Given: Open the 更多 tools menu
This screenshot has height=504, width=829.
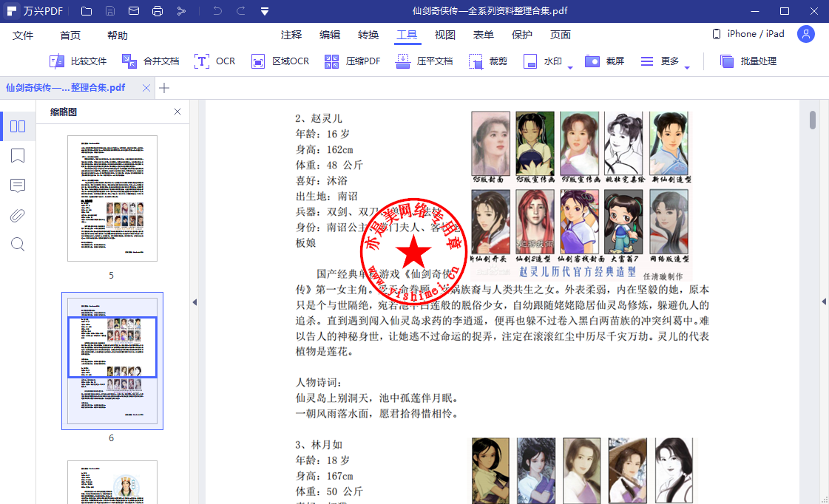Looking at the screenshot, I should tap(660, 61).
